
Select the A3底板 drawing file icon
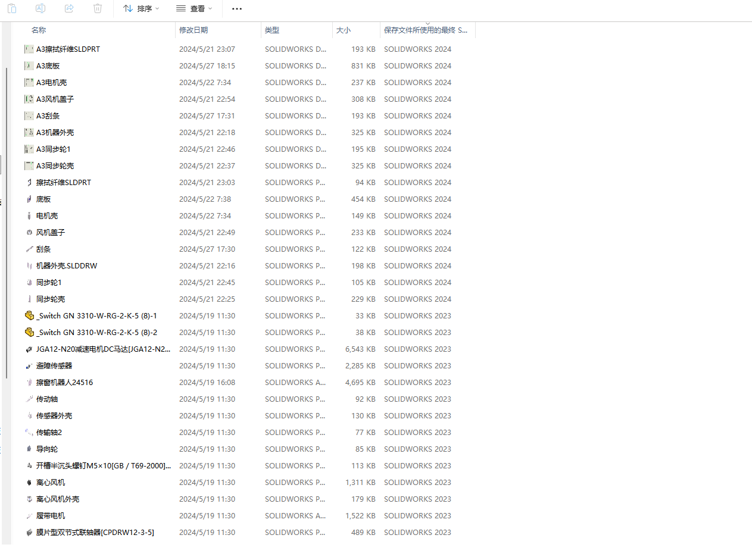29,65
